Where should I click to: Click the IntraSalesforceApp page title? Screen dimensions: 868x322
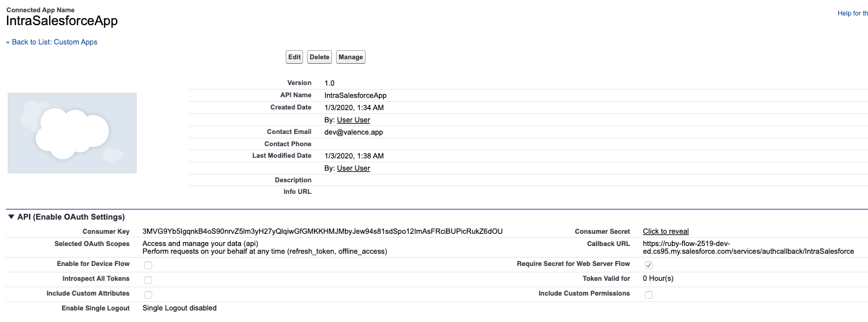62,21
